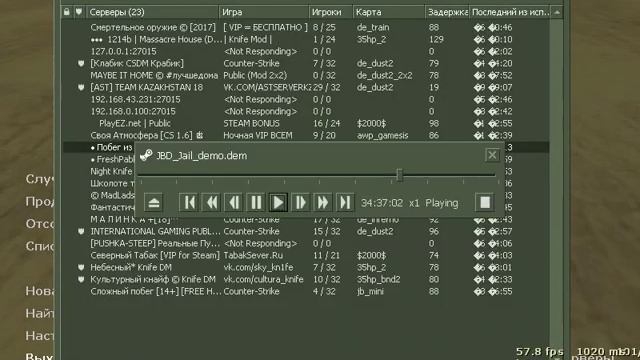Step one frame backward
This screenshot has height=360, width=640.
[x=234, y=202]
